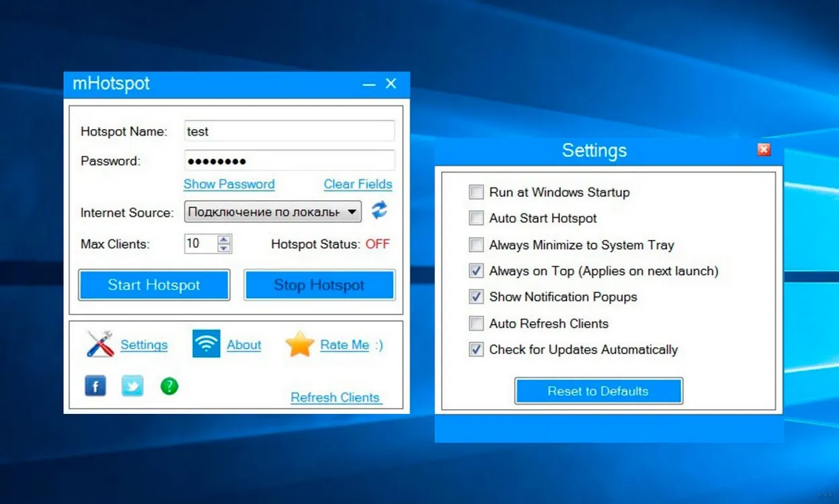
Task: Close the mHotspot main window
Action: [x=391, y=84]
